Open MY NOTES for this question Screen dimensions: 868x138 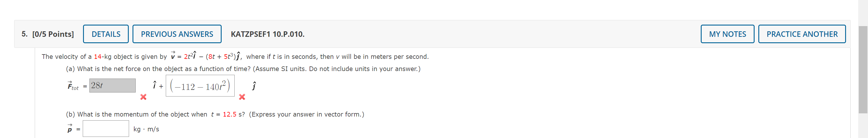[727, 34]
